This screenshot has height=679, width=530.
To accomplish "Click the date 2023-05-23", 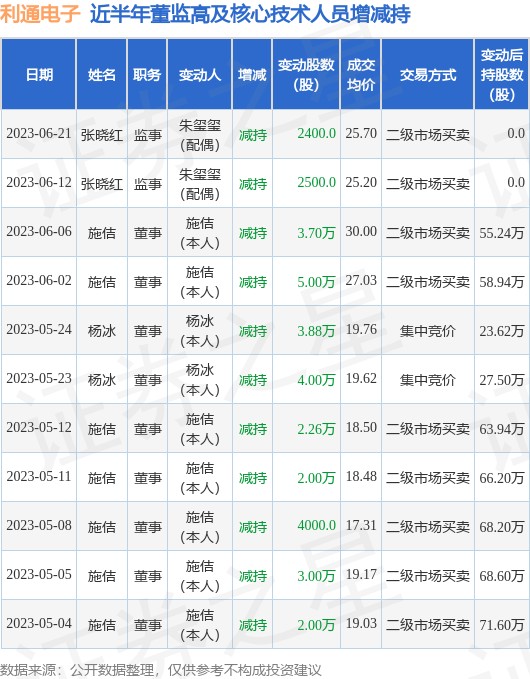I will pos(39,378).
